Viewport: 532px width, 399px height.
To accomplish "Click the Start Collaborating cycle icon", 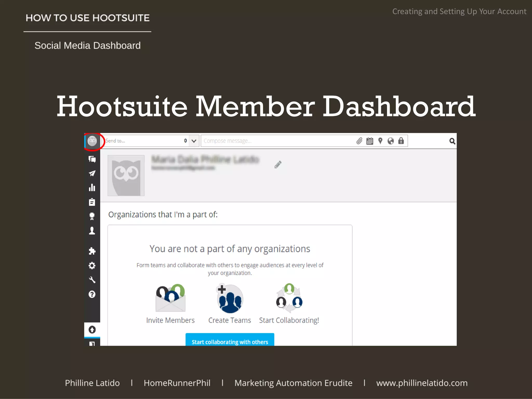I will tap(289, 298).
